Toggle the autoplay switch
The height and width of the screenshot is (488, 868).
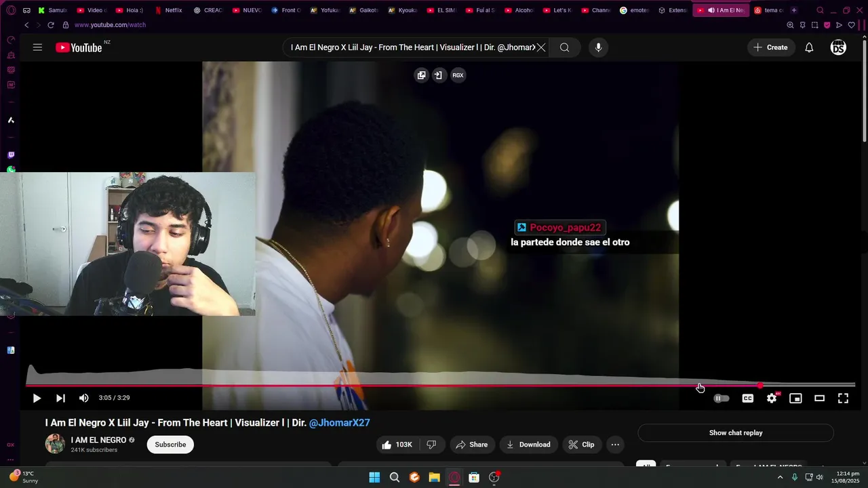click(x=722, y=399)
